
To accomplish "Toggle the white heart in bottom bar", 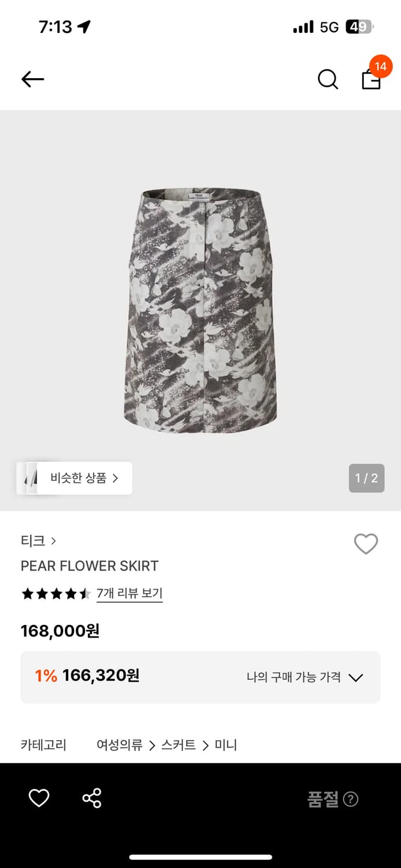I will click(39, 798).
